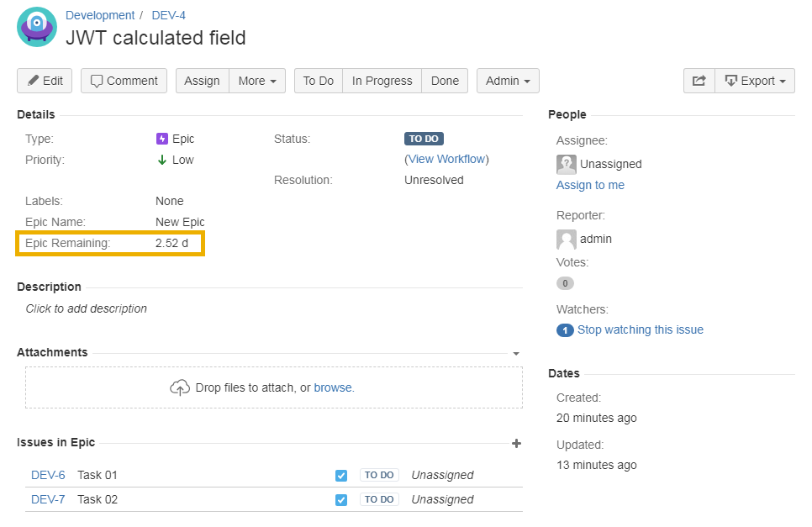Click the TO DO status of Task 02
The height and width of the screenshot is (527, 812).
tap(379, 499)
